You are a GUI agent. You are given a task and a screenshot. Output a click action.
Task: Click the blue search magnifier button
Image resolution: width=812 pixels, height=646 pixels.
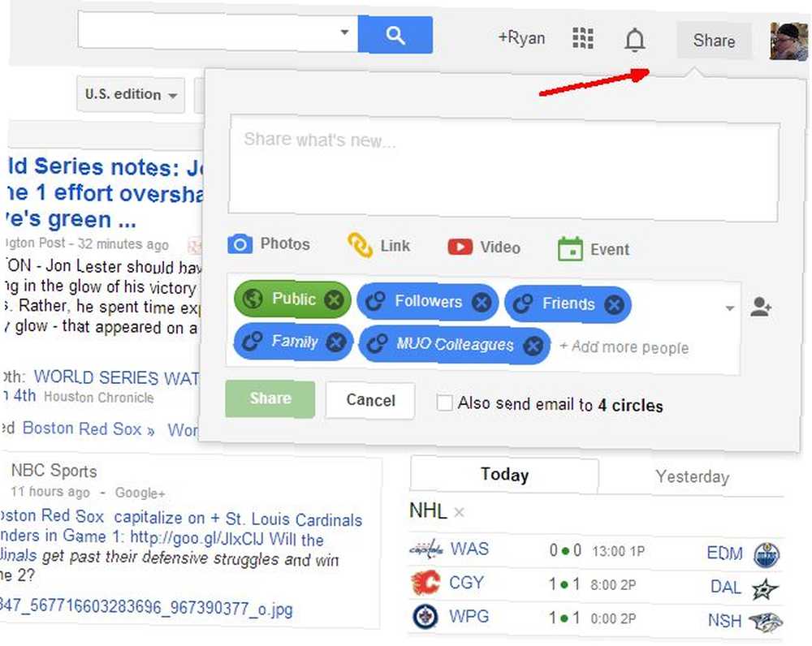[x=395, y=35]
